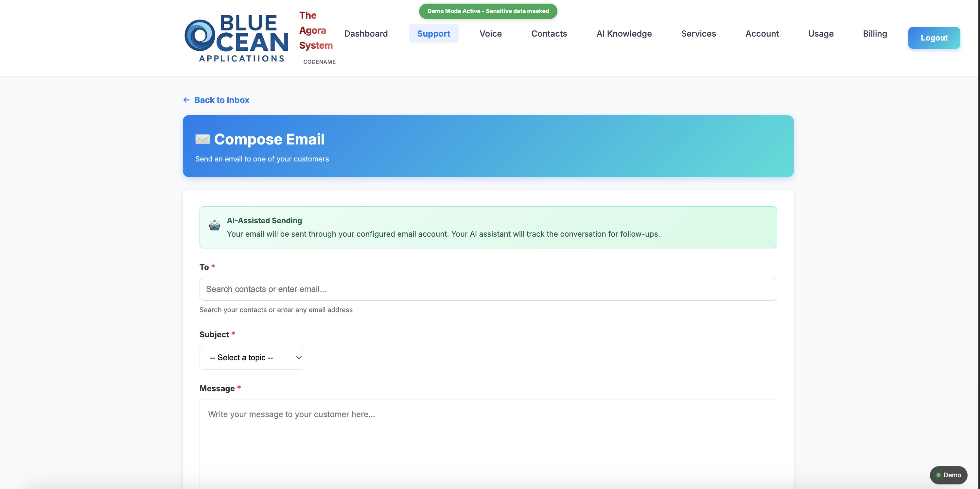Screen dimensions: 980x489
Task: Click the envelope icon beside Compose Email
Action: click(202, 139)
